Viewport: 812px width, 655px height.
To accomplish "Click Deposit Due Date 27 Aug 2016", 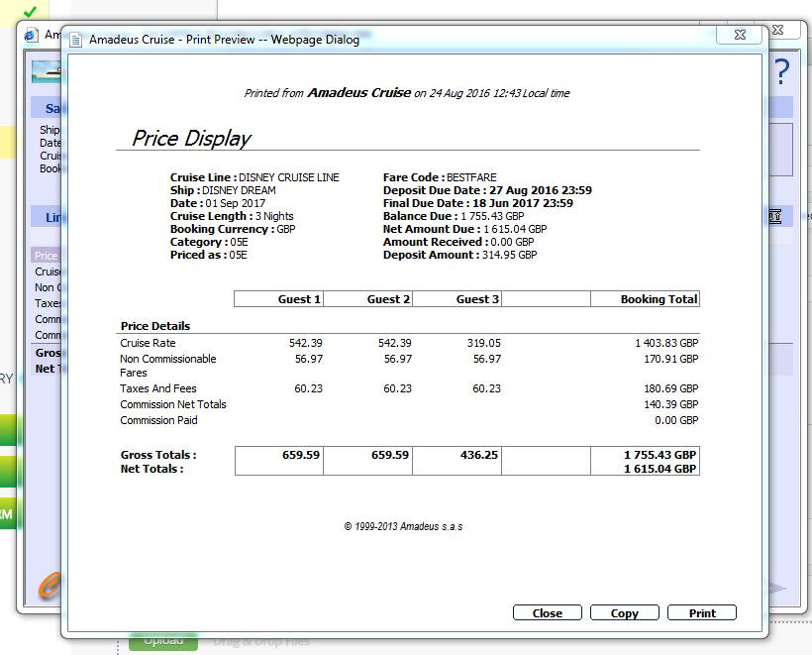I will click(487, 190).
